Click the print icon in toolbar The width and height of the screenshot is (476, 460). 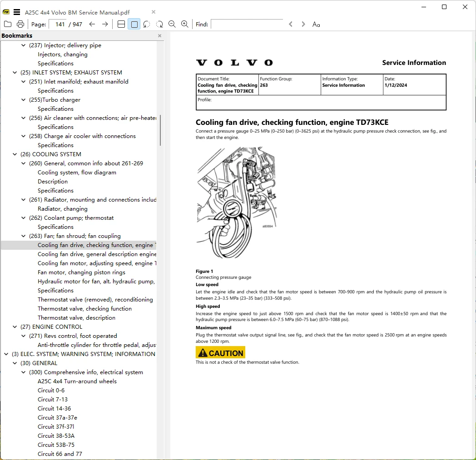[x=20, y=24]
